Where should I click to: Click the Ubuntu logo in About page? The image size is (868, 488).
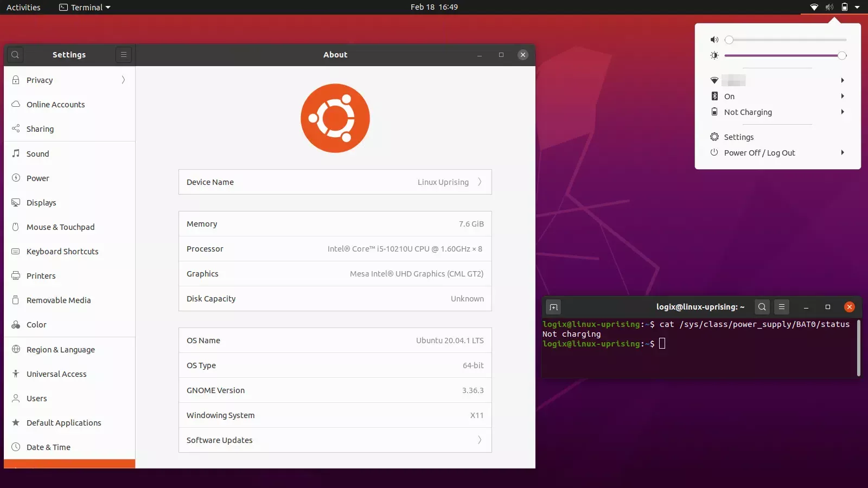335,118
